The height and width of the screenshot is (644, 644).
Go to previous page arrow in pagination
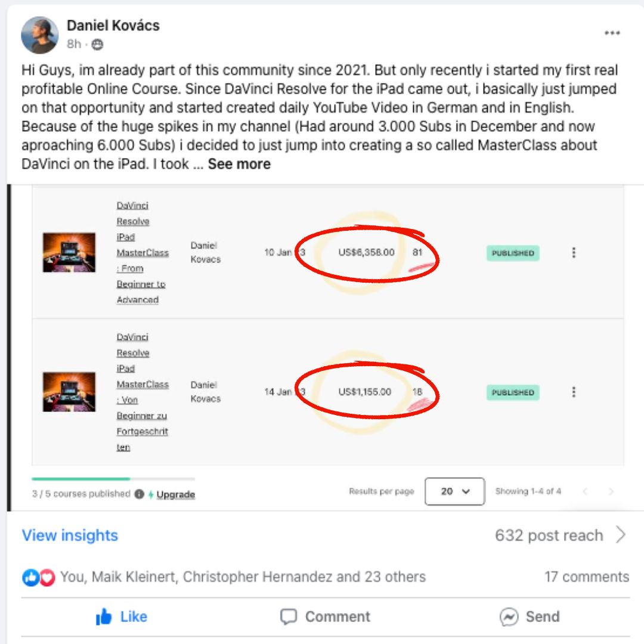coord(586,491)
